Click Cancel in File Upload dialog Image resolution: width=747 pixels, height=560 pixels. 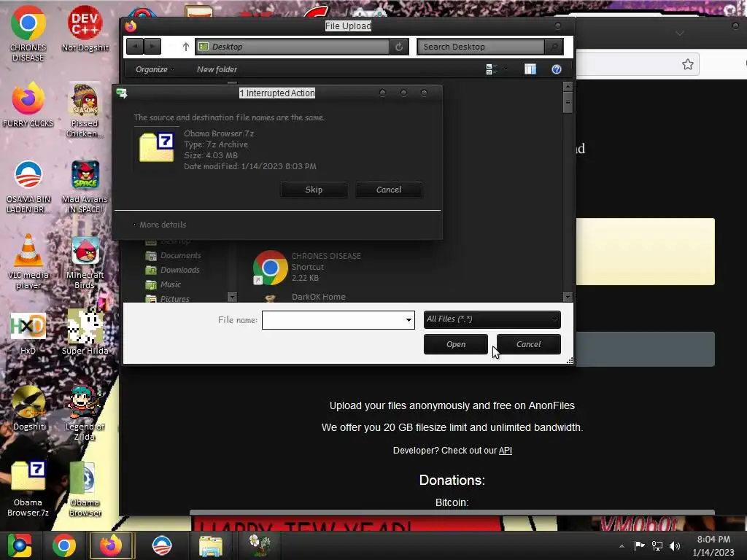[x=529, y=344]
